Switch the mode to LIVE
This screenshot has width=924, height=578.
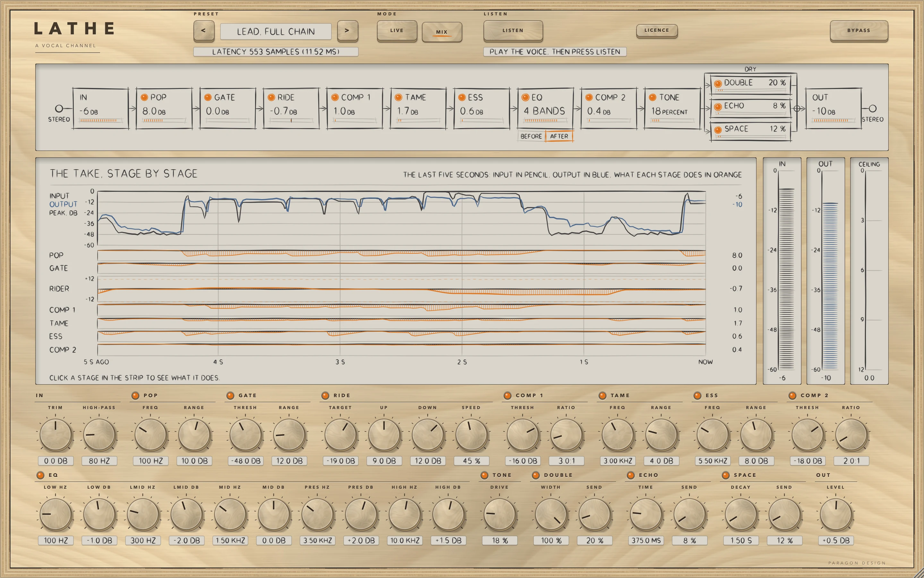[397, 31]
